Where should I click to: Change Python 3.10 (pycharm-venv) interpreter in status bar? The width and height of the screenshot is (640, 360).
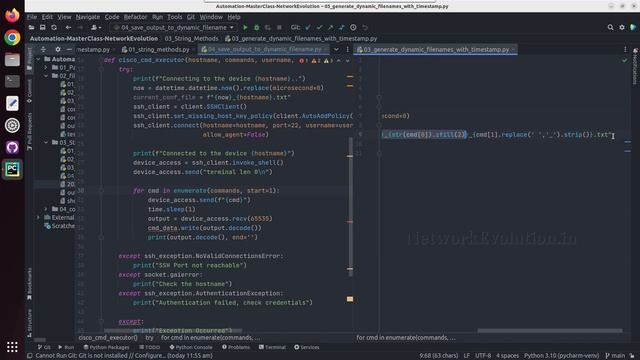click(562, 356)
